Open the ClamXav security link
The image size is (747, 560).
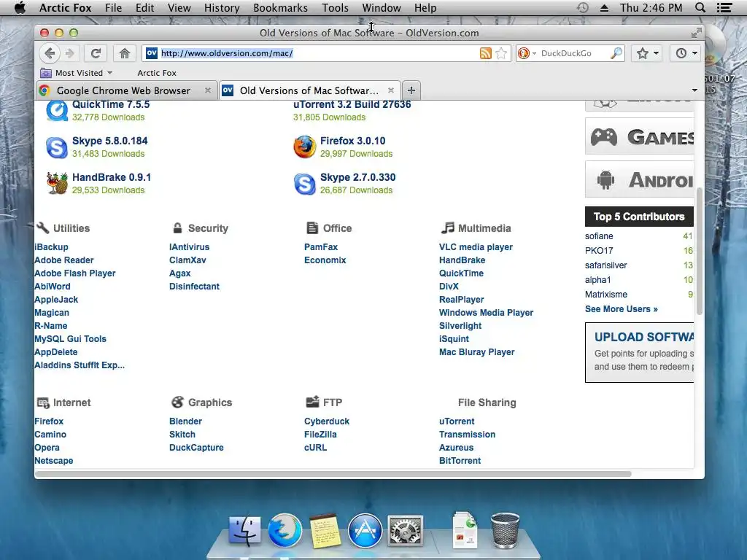[x=187, y=260]
